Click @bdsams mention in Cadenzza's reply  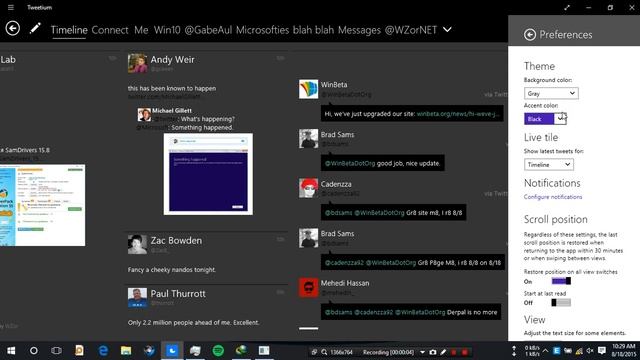[338, 213]
